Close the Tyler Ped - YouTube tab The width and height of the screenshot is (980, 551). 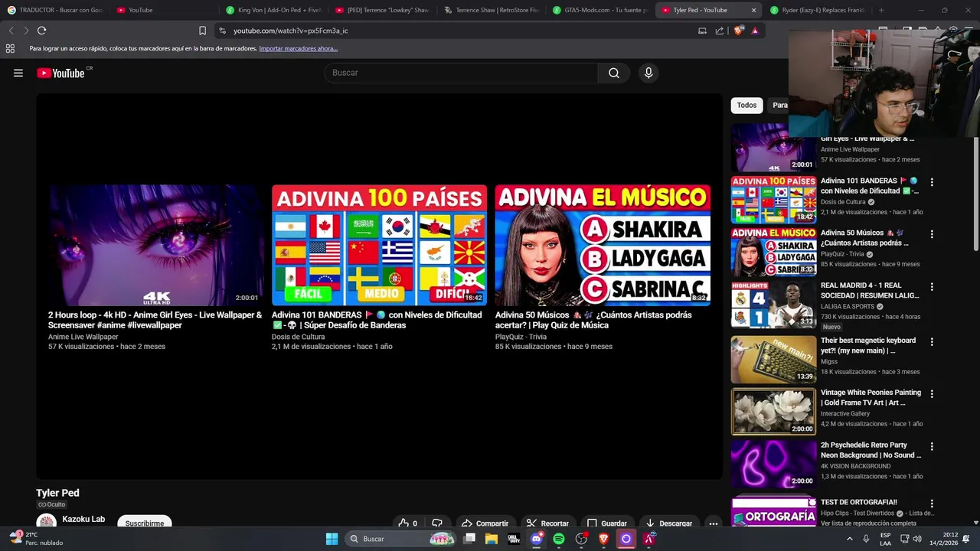(x=753, y=10)
